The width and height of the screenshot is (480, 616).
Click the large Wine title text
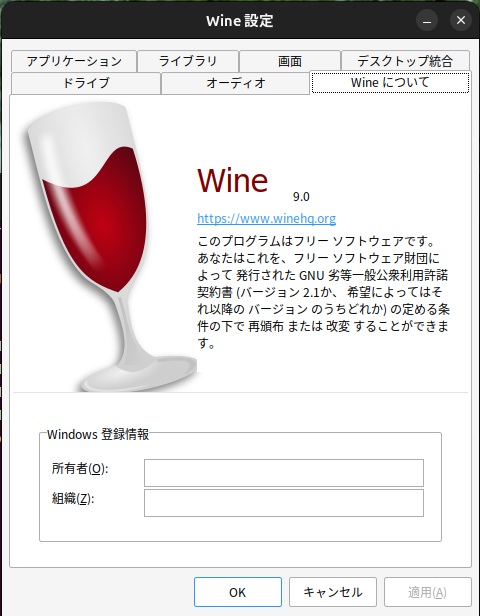pyautogui.click(x=233, y=181)
